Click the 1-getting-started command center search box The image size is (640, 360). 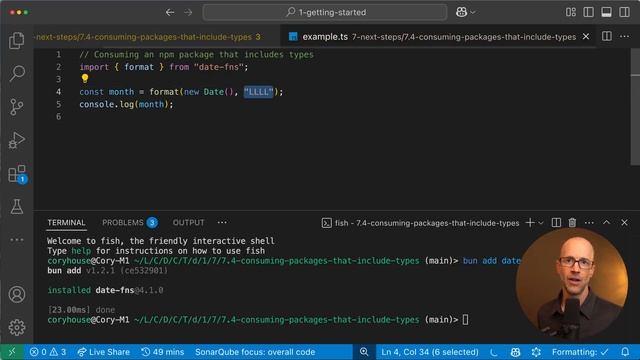click(325, 12)
